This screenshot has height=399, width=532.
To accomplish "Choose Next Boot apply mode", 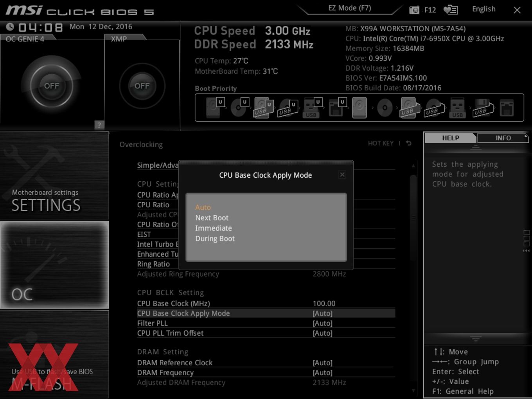I will coord(212,218).
